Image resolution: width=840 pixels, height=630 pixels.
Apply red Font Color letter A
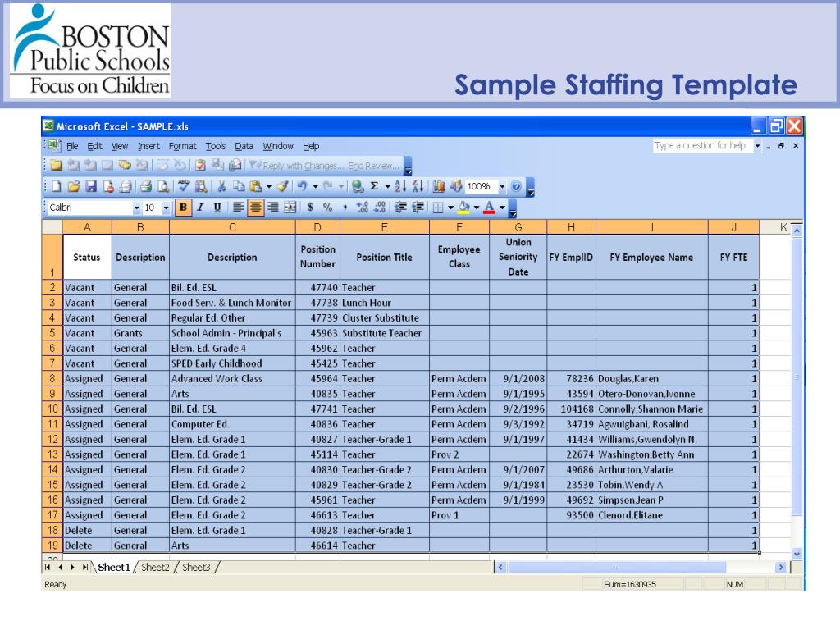(x=489, y=208)
